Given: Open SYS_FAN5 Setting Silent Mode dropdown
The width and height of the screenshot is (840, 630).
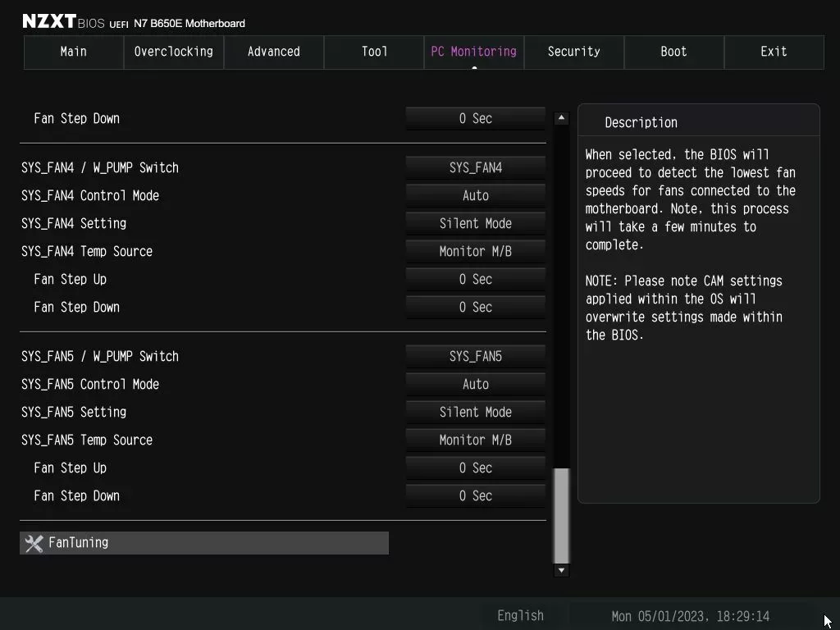Looking at the screenshot, I should pos(475,412).
